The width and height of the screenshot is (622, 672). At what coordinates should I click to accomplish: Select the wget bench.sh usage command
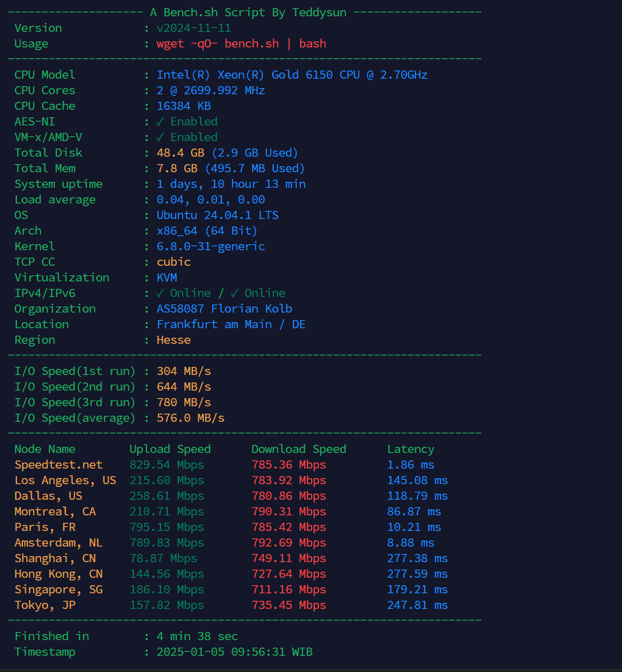(x=241, y=43)
